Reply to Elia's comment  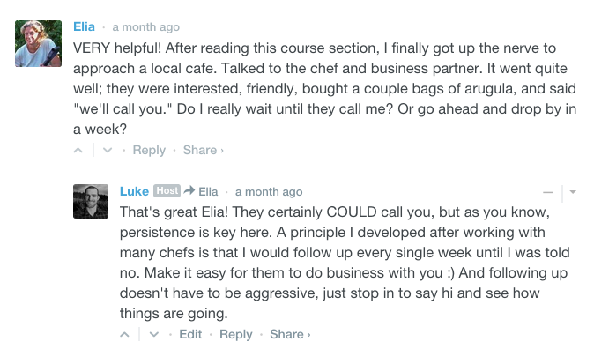[149, 151]
